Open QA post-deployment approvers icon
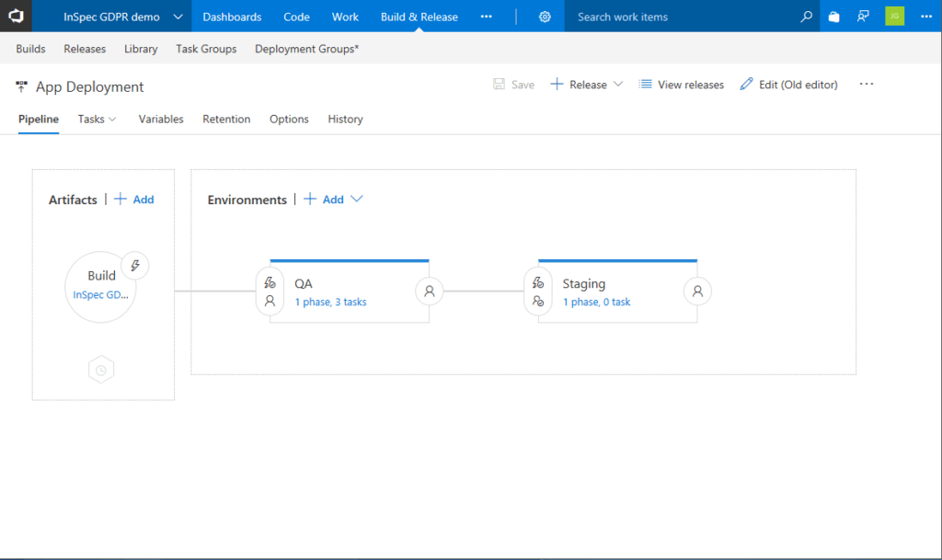 [429, 291]
